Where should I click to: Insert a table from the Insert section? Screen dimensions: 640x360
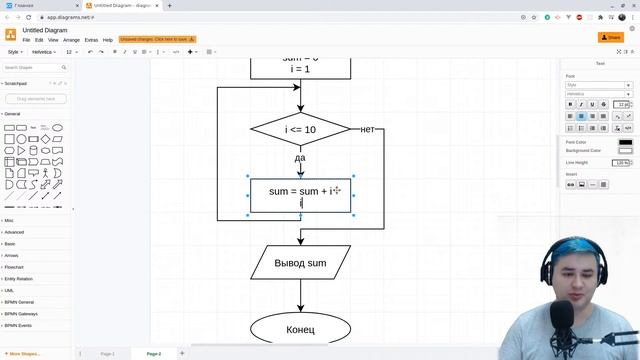[604, 184]
